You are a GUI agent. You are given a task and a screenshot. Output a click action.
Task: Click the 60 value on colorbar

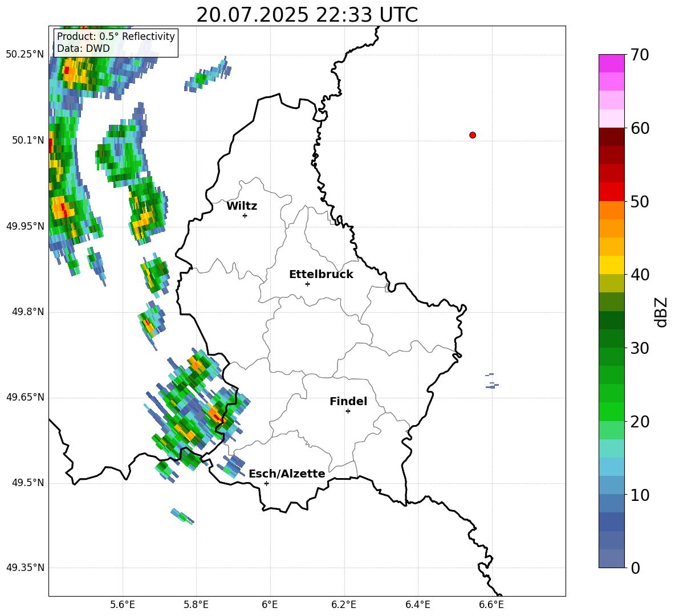[640, 128]
